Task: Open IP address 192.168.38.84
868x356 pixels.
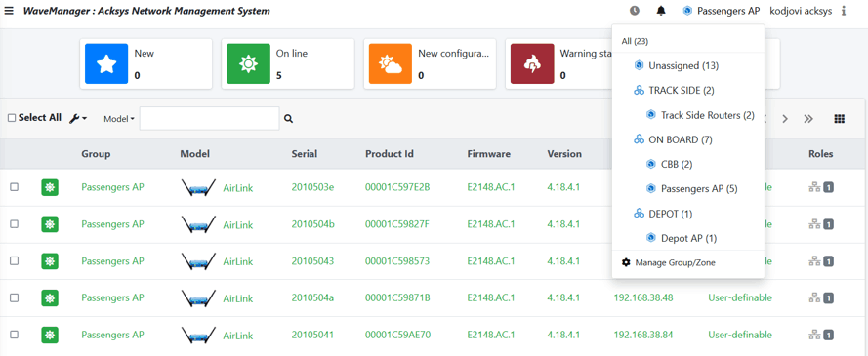Action: coord(643,335)
